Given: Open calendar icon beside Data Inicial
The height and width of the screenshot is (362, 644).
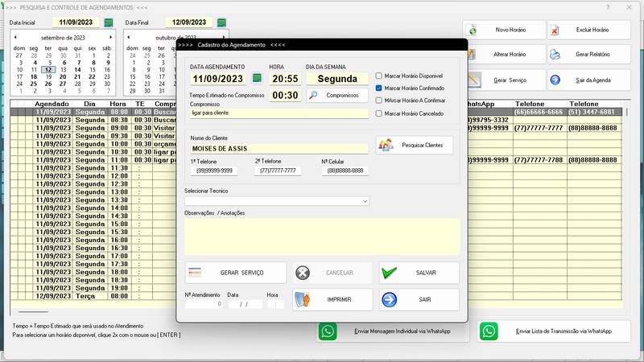Looking at the screenshot, I should coord(109,23).
